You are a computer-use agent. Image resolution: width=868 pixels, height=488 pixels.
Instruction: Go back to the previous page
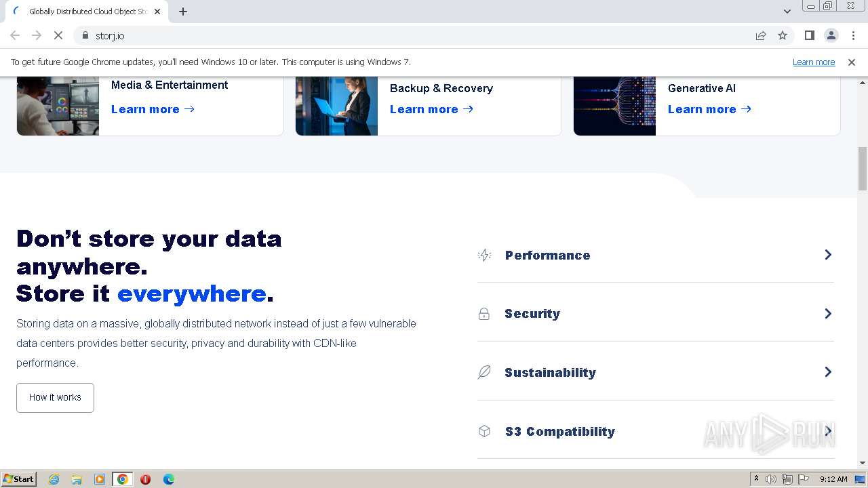click(x=15, y=35)
